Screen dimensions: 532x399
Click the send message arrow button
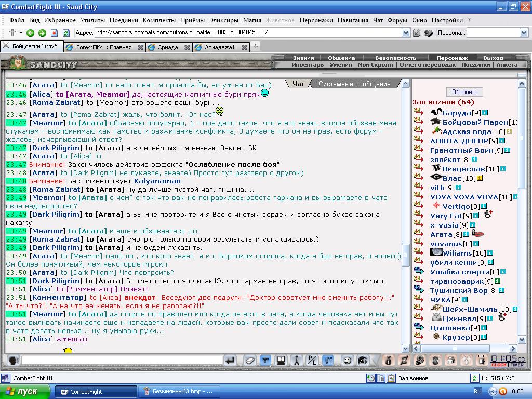tap(230, 361)
